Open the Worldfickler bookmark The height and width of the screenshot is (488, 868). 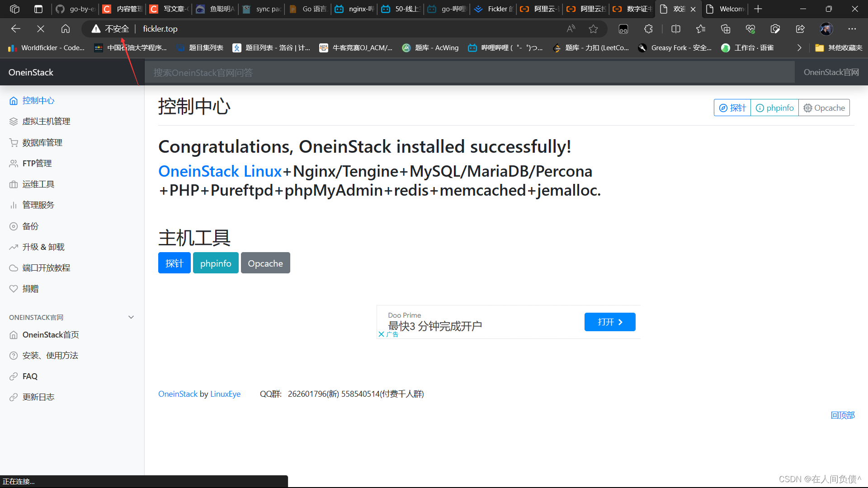[x=47, y=48]
